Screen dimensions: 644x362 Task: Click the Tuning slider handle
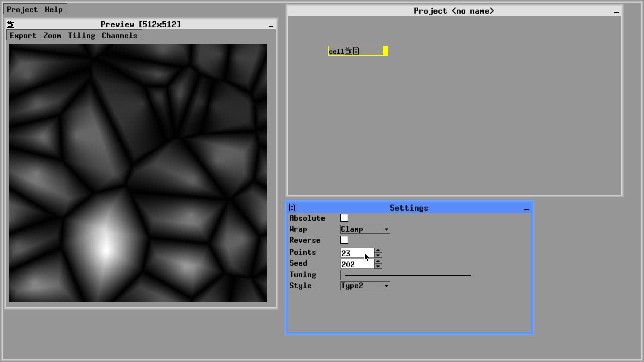click(343, 275)
